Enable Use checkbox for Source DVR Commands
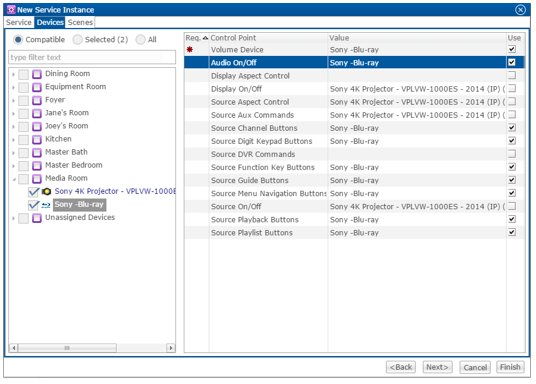Screen dimensions: 536x384 coord(512,154)
